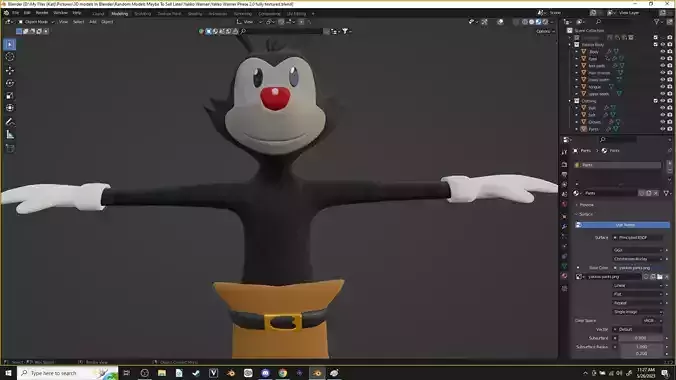Open the Windows Start menu
The image size is (676, 380).
[x=8, y=373]
